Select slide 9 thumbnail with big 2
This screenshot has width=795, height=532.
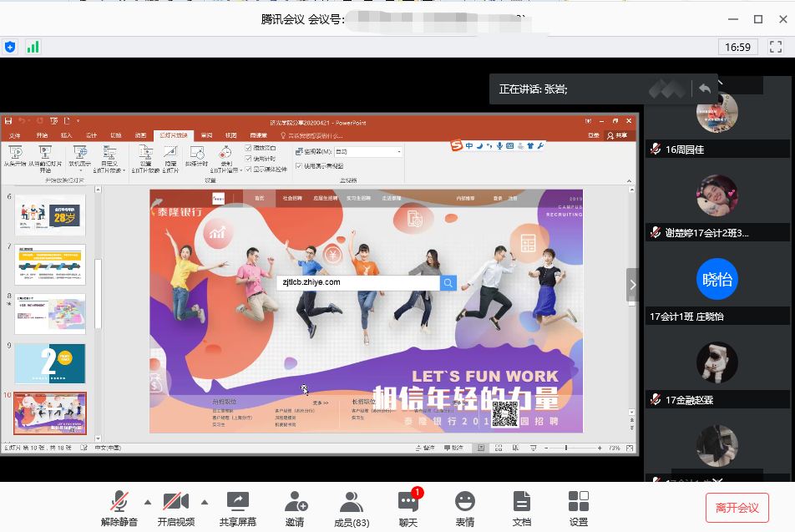pyautogui.click(x=50, y=363)
